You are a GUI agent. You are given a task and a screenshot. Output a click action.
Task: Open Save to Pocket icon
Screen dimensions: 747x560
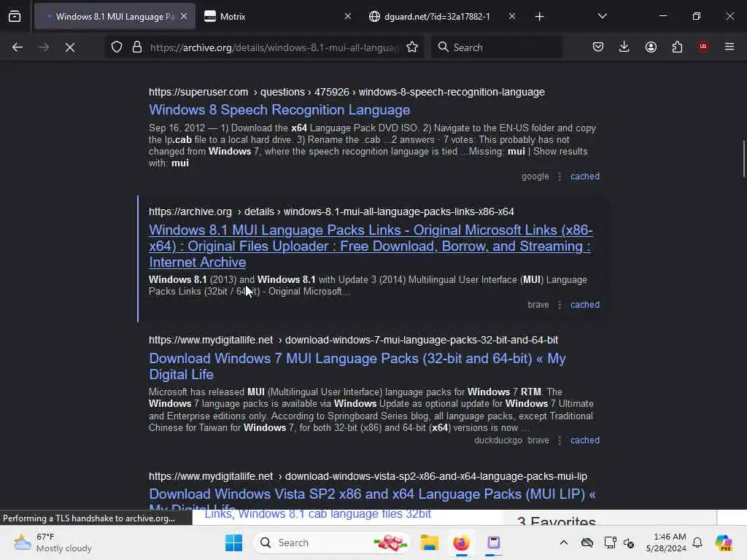point(598,47)
